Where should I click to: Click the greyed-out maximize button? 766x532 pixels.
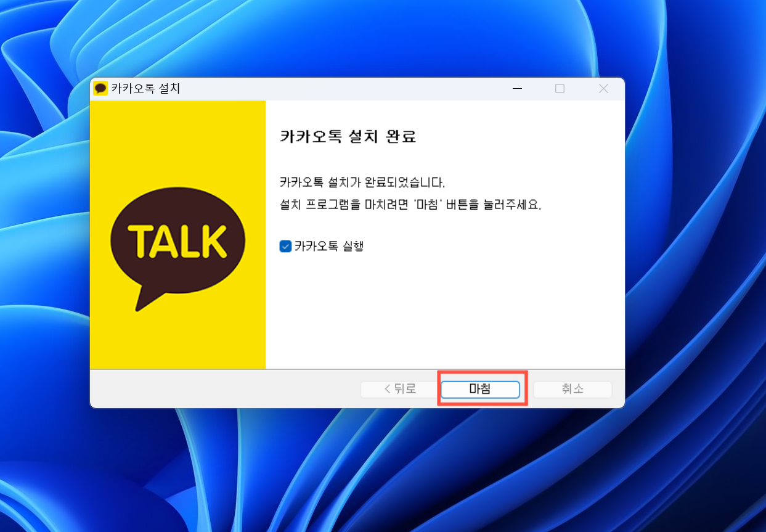(560, 89)
